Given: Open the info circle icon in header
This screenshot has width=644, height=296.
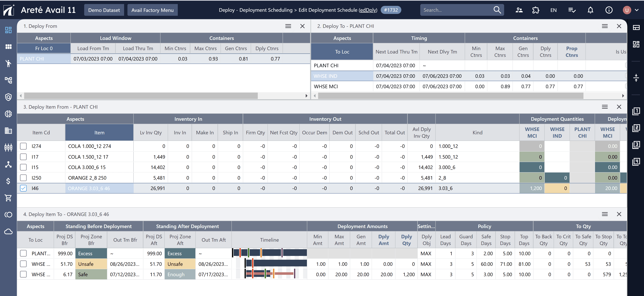Looking at the screenshot, I should 609,10.
